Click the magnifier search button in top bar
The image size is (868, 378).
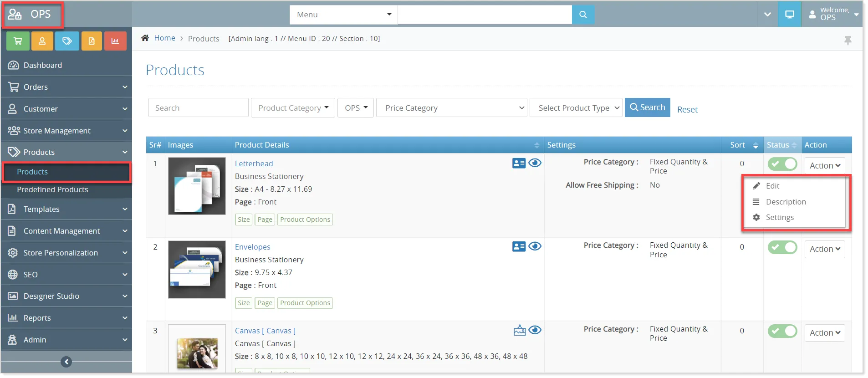point(583,15)
